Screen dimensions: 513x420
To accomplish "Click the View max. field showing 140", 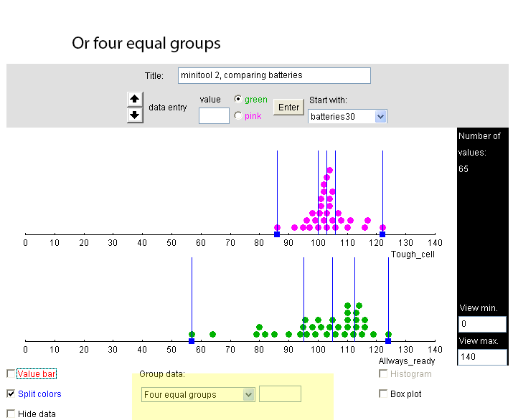I will click(482, 357).
